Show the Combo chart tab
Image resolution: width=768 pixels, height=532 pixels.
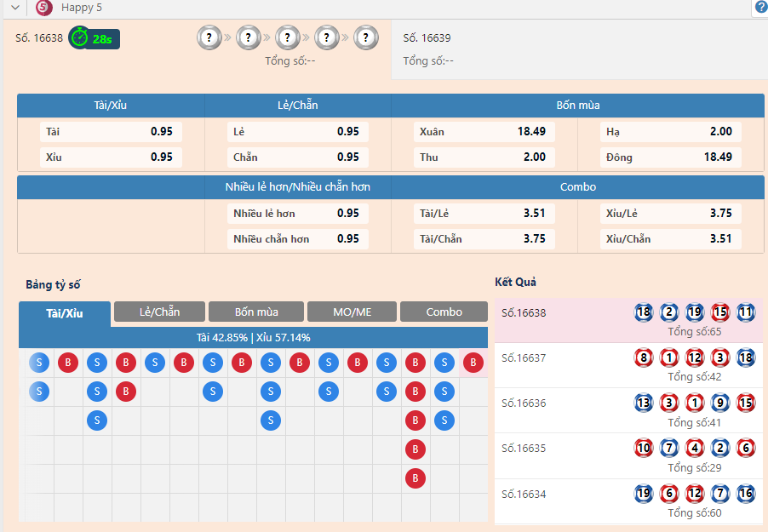[x=444, y=312]
